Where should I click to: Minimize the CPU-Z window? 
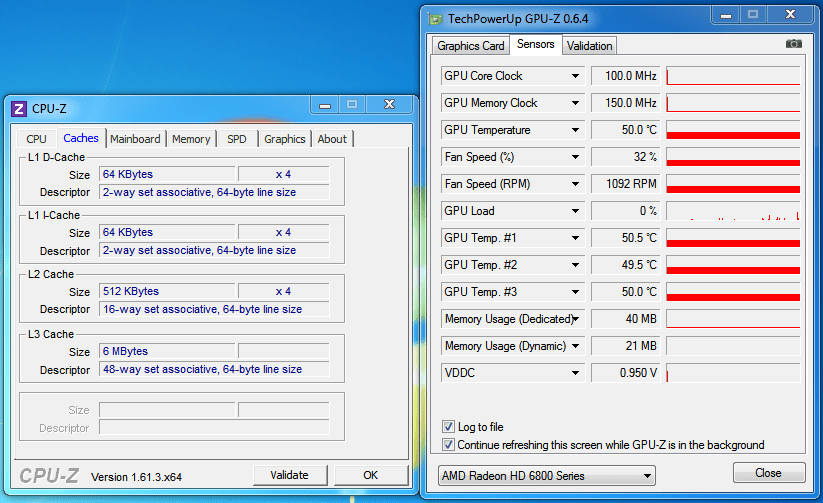[325, 104]
